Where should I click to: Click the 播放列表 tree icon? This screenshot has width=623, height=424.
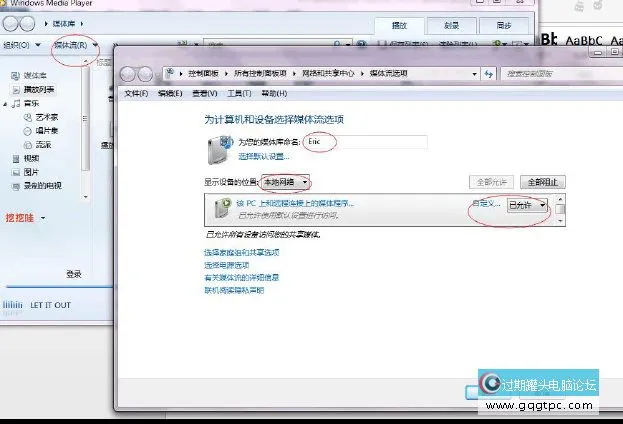pos(15,90)
